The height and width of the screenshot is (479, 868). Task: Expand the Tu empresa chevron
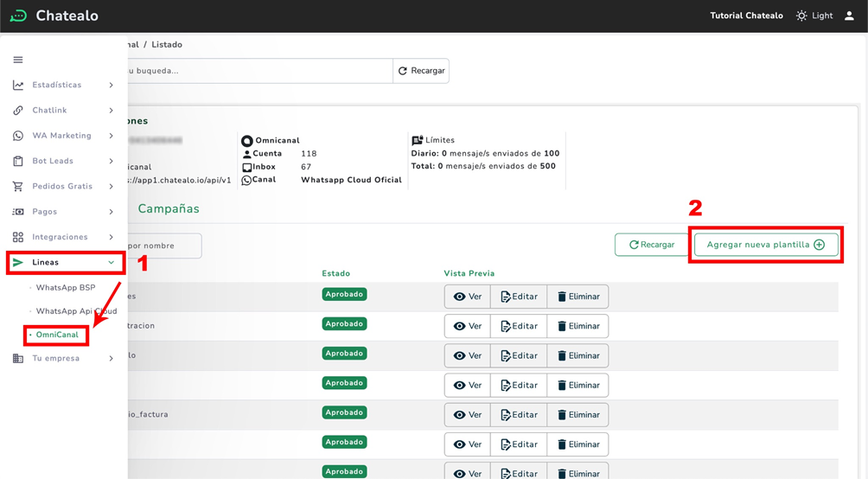point(112,358)
